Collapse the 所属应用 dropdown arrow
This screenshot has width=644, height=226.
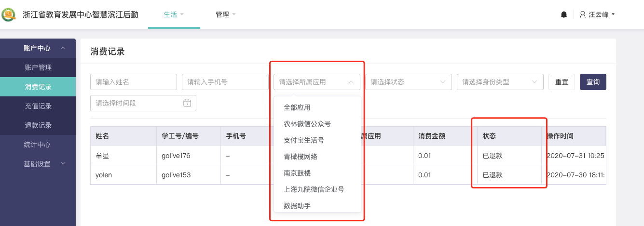(351, 82)
